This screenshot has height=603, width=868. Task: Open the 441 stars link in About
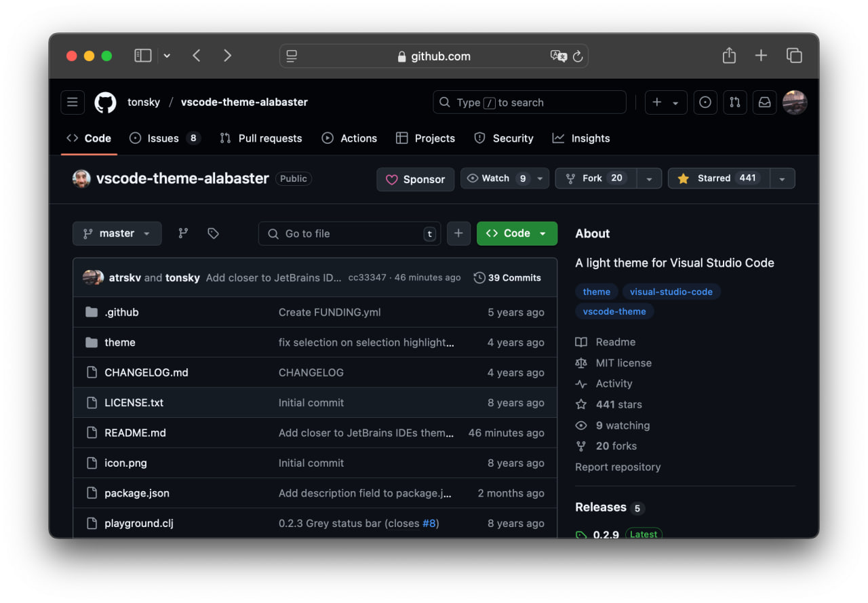coord(609,404)
